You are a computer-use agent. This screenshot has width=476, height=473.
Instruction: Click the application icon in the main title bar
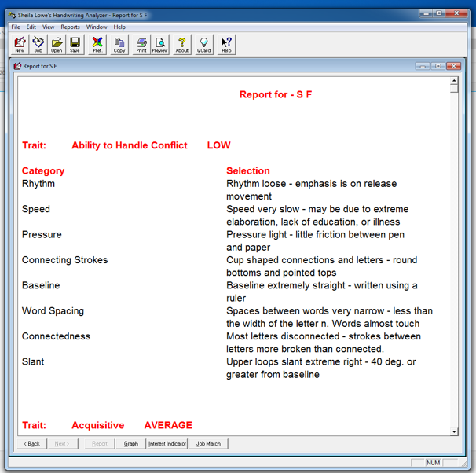click(x=12, y=15)
